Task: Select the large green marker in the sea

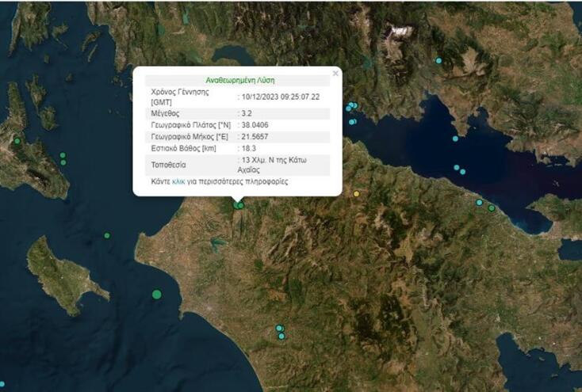Action: tap(156, 295)
